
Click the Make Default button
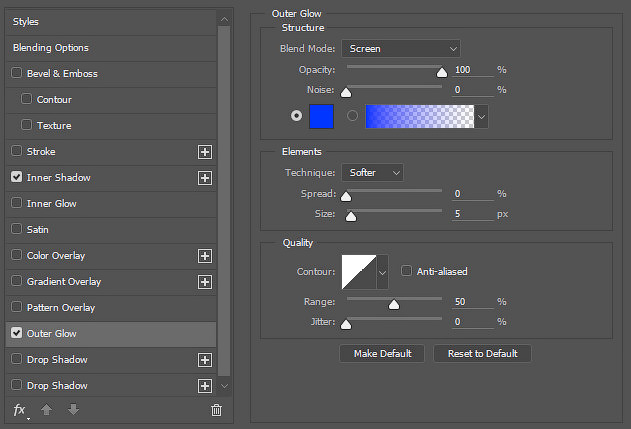pos(382,354)
